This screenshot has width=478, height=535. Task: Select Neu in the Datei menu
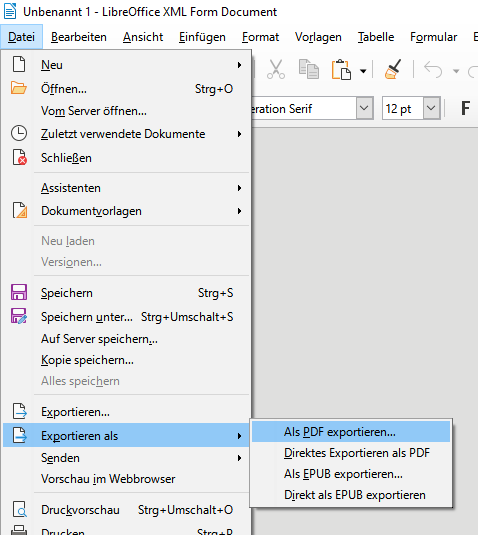[x=126, y=65]
